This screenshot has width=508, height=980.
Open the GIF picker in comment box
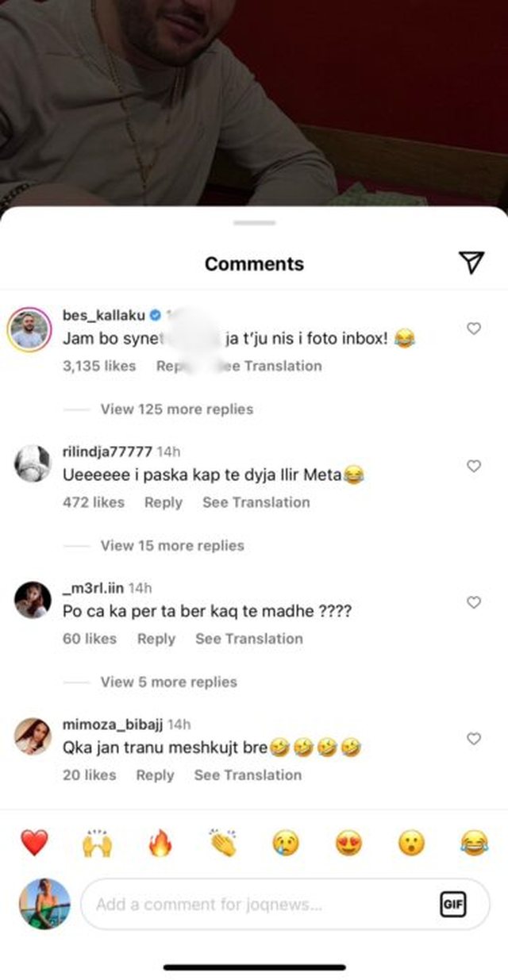point(452,904)
